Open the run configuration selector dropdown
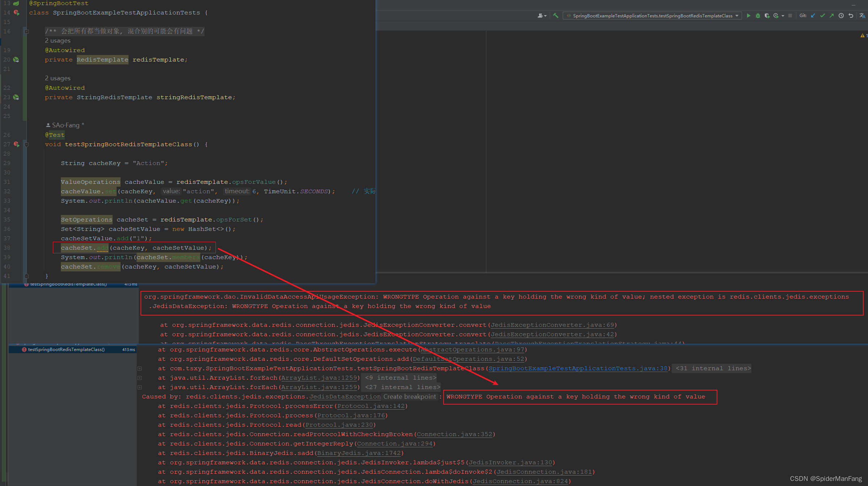 click(x=652, y=16)
